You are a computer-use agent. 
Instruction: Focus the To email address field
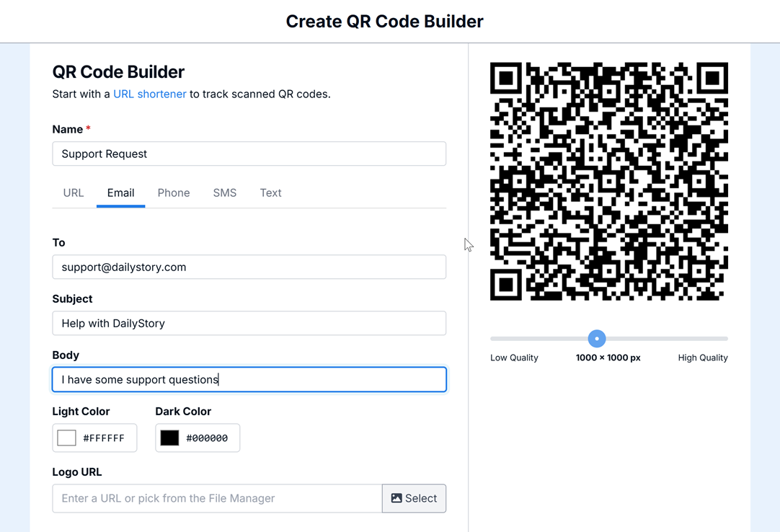[x=249, y=267]
